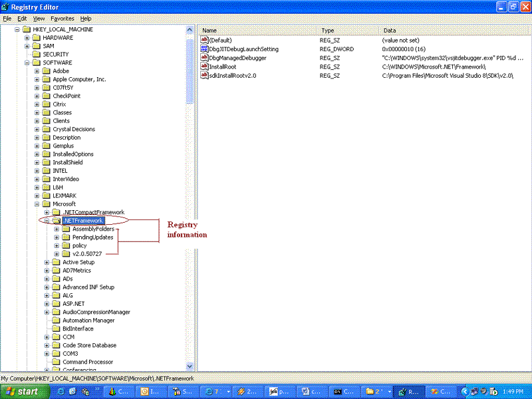Collapse the Microsoft key
The image size is (532, 399).
(x=37, y=204)
